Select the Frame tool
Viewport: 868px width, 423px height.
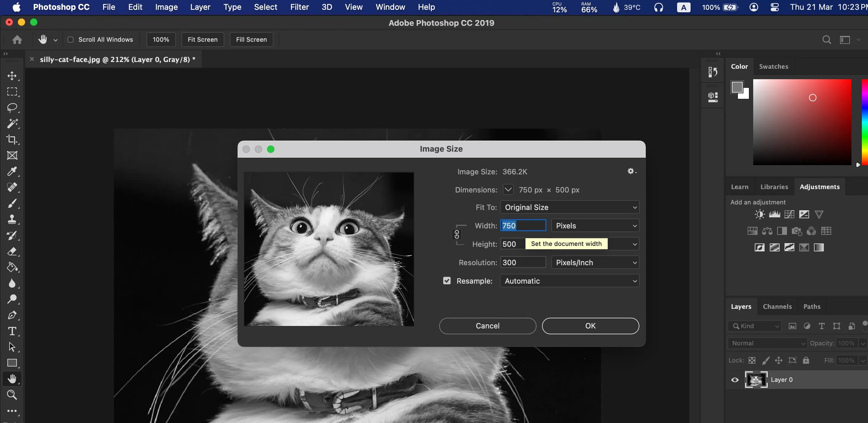(x=12, y=155)
